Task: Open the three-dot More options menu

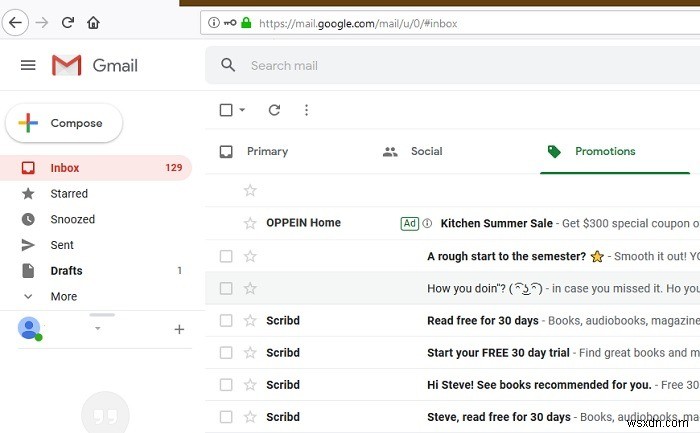Action: tap(306, 110)
